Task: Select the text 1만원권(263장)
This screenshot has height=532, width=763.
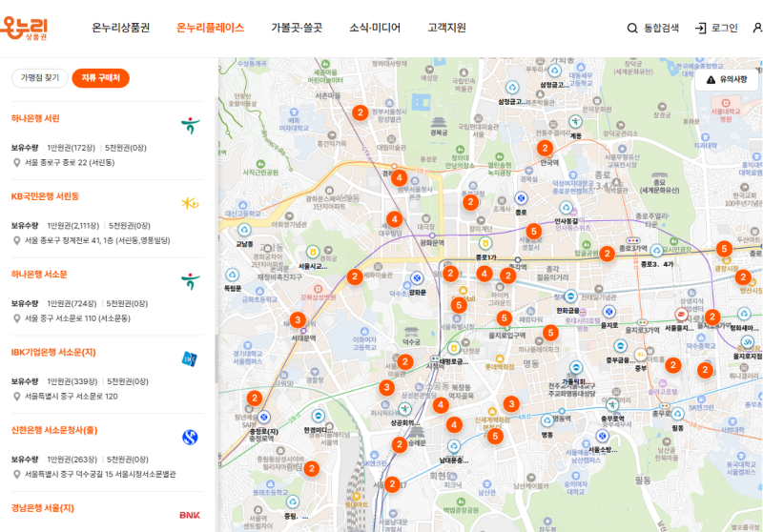Action: click(x=72, y=459)
